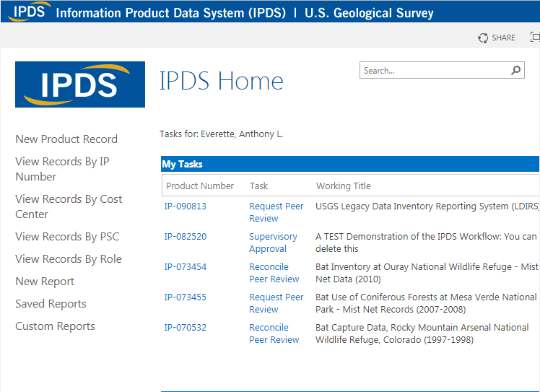The image size is (540, 392).
Task: Open Custom Reports
Action: click(55, 326)
